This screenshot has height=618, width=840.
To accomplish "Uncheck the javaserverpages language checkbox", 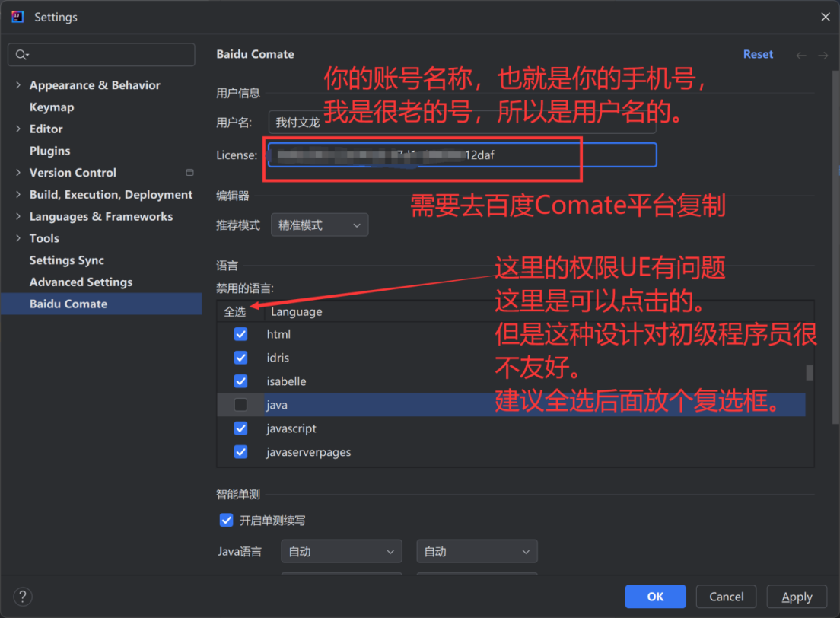I will click(240, 452).
